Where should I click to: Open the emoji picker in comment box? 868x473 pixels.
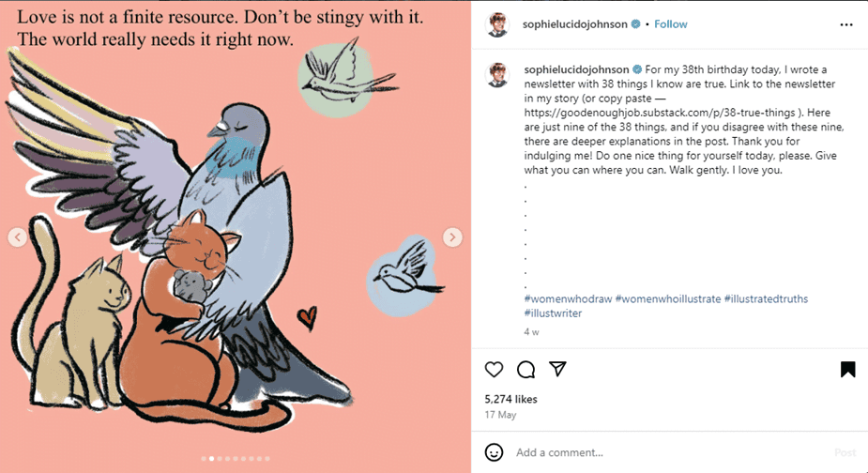point(494,452)
